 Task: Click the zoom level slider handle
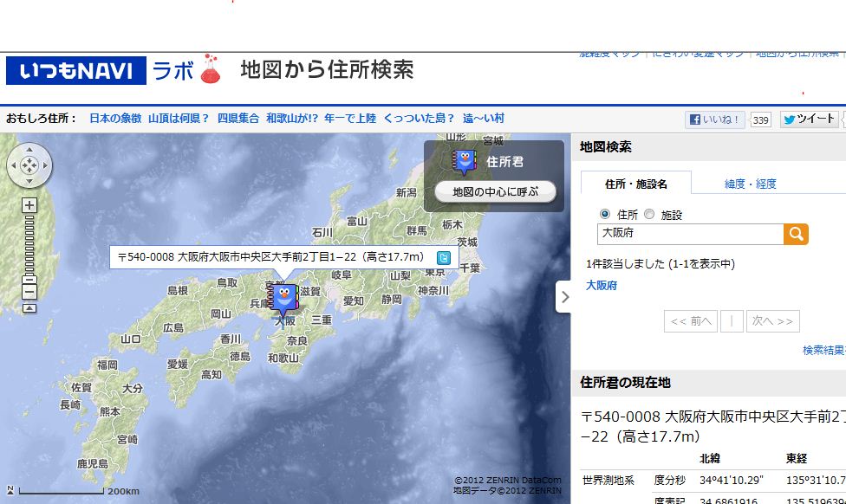[x=29, y=279]
